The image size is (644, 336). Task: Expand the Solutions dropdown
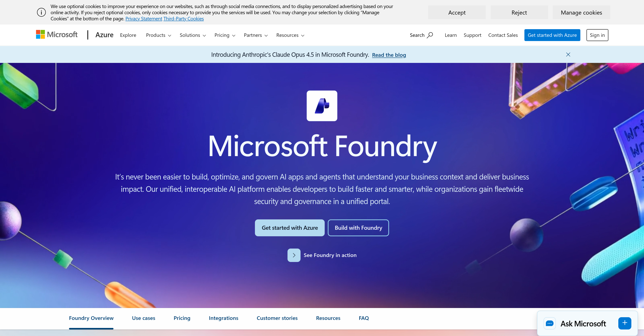coord(192,35)
